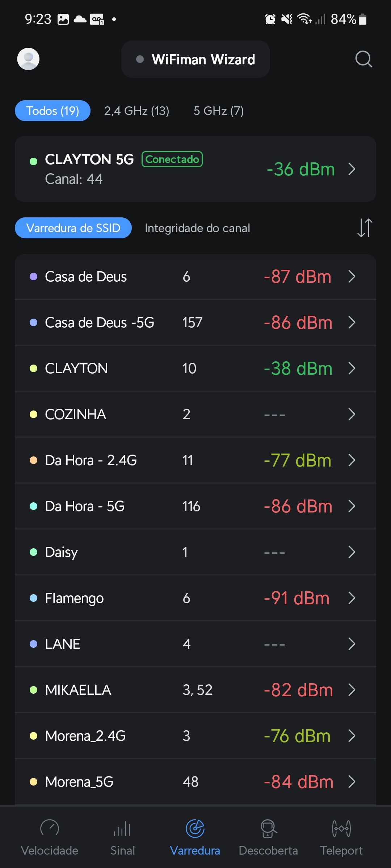
Task: Open the Teleport icon
Action: (x=341, y=829)
